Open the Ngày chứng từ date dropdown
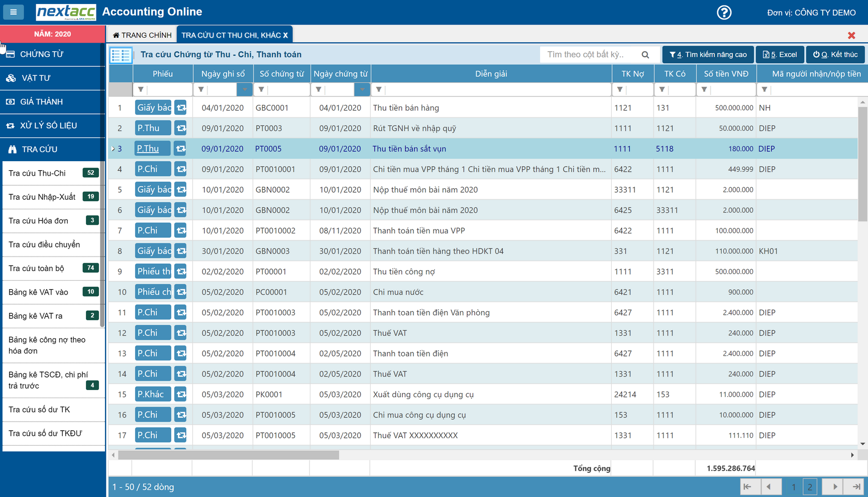 (x=362, y=90)
